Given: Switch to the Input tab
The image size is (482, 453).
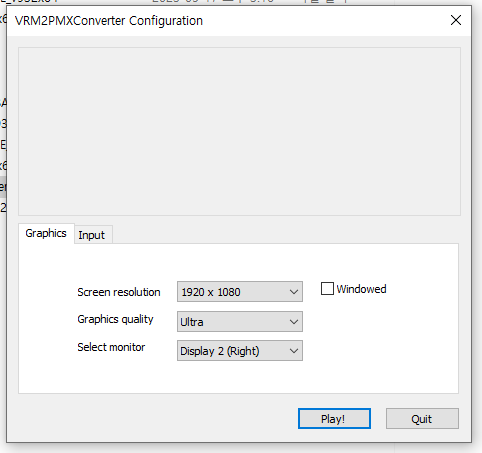Looking at the screenshot, I should click(x=93, y=235).
